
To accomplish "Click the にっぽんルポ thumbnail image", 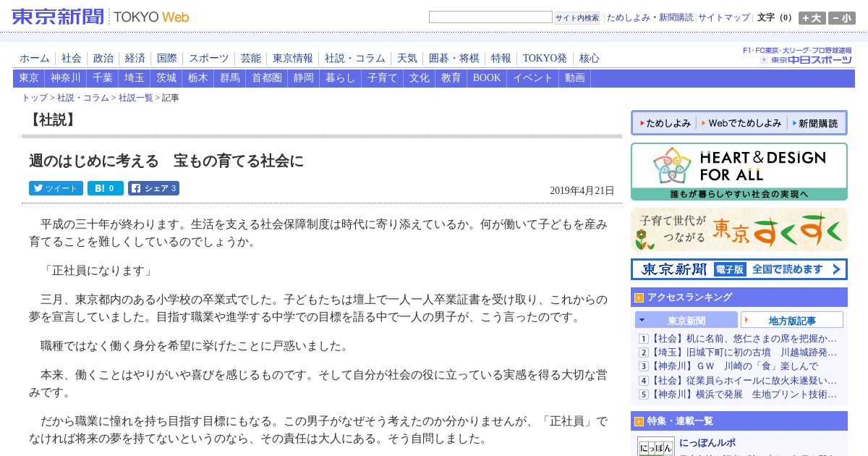I will (x=655, y=446).
